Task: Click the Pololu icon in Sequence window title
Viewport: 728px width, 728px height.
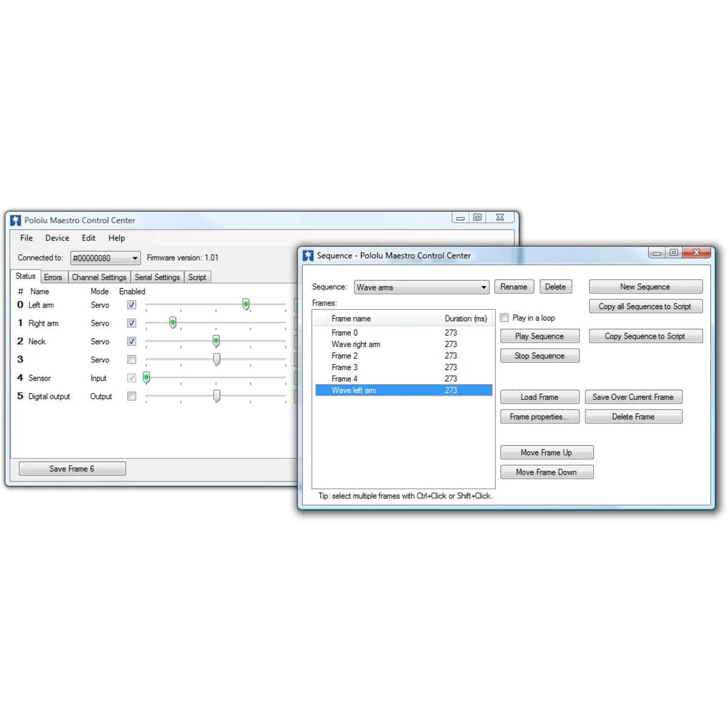Action: pos(308,255)
